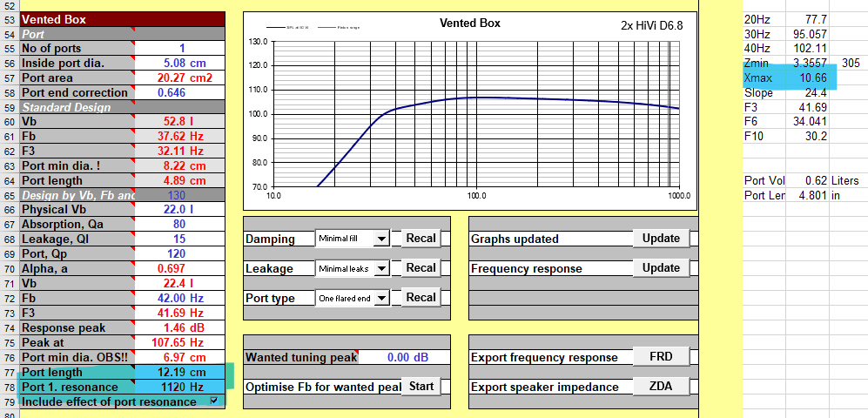868x418 pixels.
Task: Select Port end correction value 0.646
Action: [x=180, y=92]
